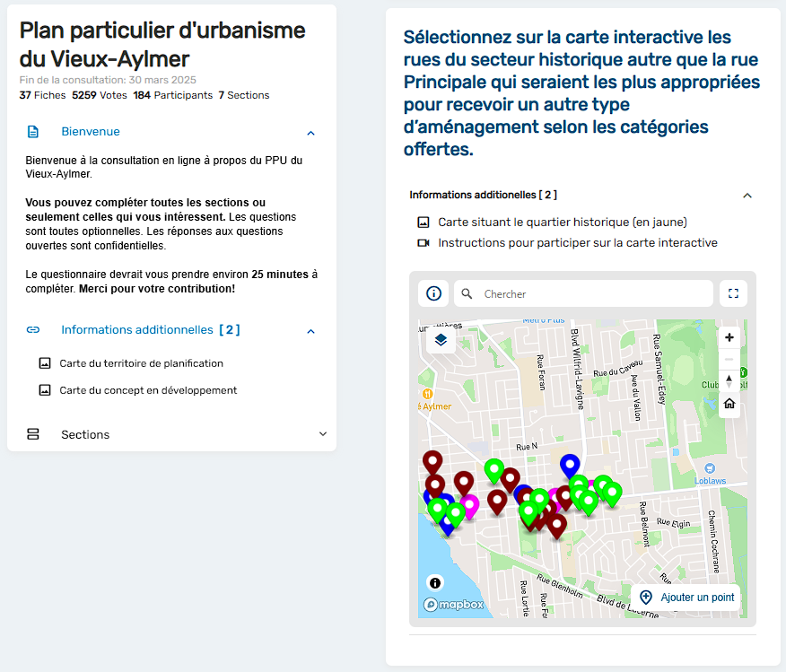Screen dimensions: 786x672
Task: Click the Plan particulier d'urbanisme title
Action: click(x=162, y=45)
